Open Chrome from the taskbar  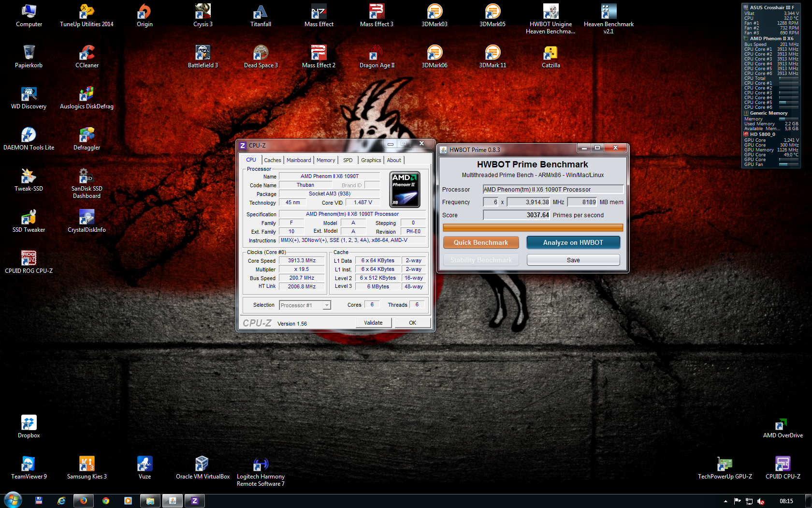(106, 501)
